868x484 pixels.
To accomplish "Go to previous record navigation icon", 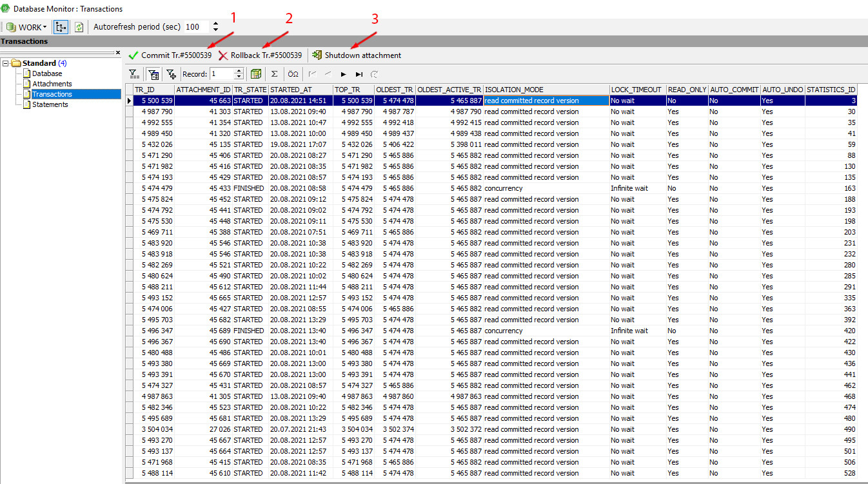I will click(x=328, y=74).
